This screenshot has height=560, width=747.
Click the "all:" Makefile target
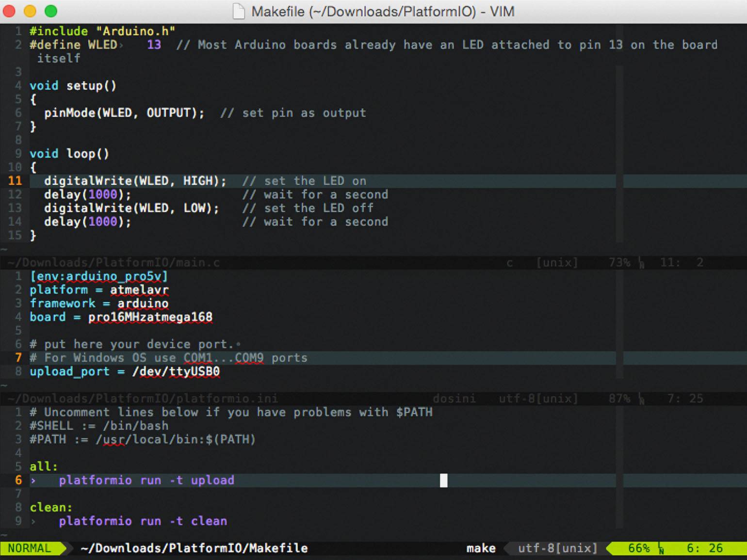tap(44, 466)
